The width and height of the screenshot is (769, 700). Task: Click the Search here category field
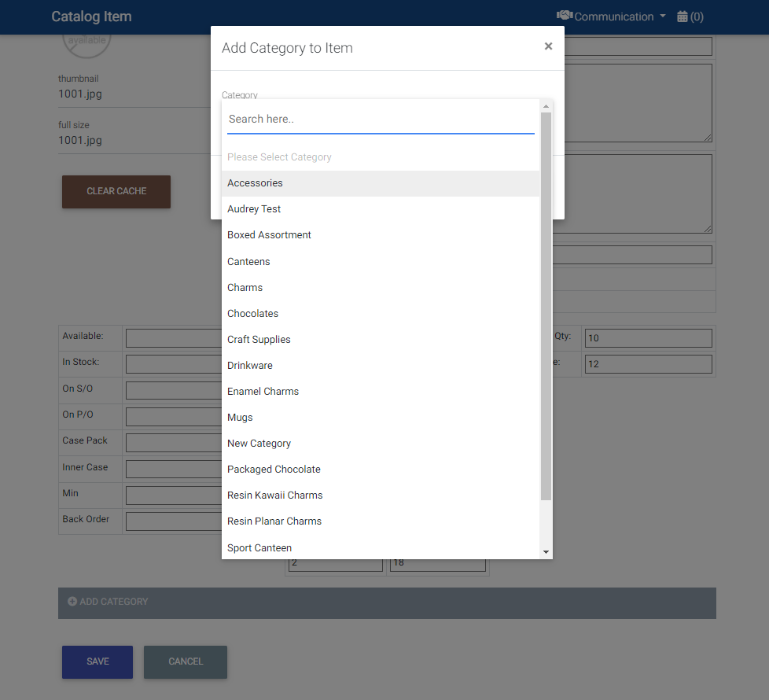pos(381,119)
